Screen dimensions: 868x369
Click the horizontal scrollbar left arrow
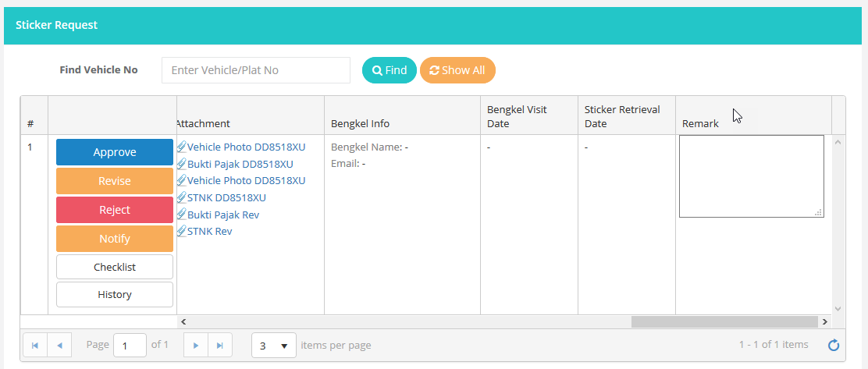pyautogui.click(x=183, y=321)
